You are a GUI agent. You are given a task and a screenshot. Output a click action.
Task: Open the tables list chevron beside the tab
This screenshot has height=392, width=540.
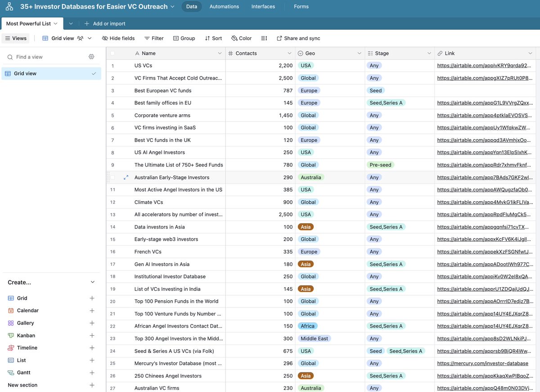point(71,23)
